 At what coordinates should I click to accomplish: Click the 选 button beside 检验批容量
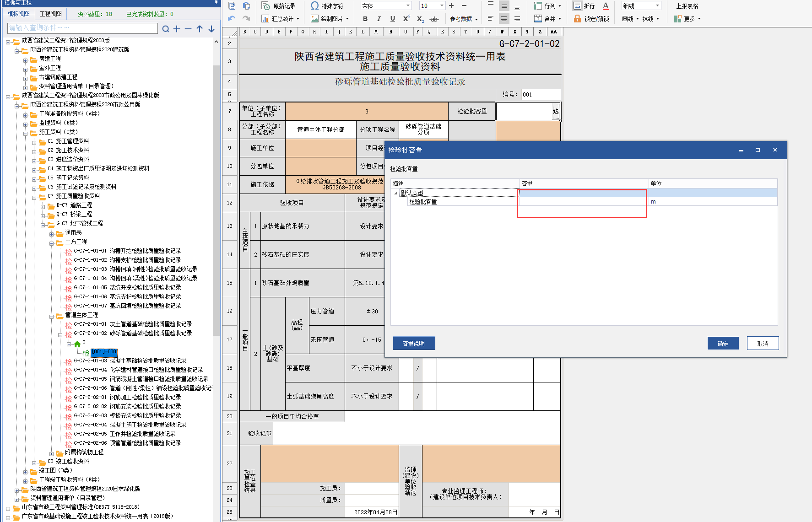pyautogui.click(x=556, y=111)
